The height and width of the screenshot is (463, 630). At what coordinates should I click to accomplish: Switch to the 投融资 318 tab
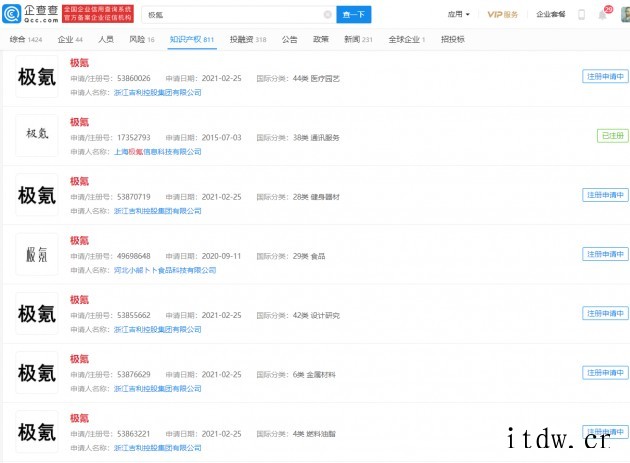point(248,39)
